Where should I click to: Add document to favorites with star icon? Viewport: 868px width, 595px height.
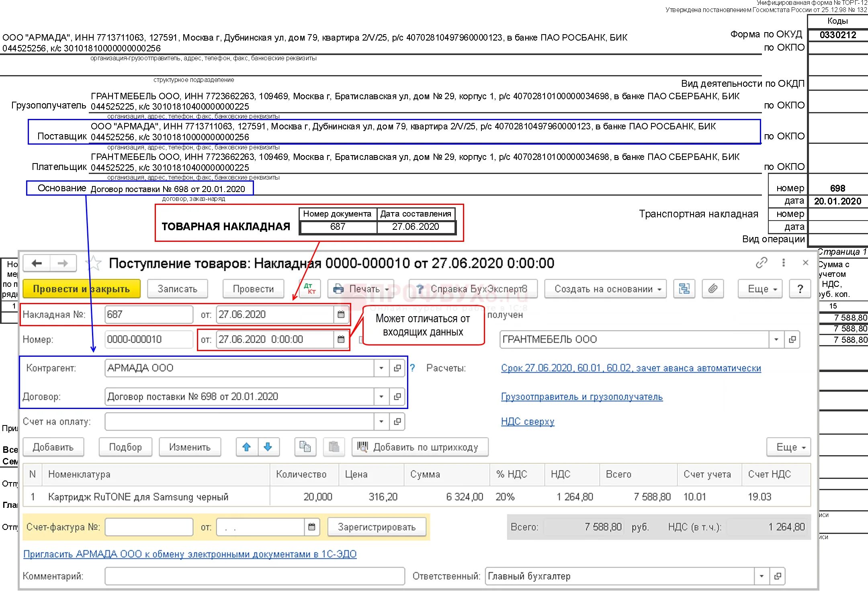pyautogui.click(x=94, y=263)
